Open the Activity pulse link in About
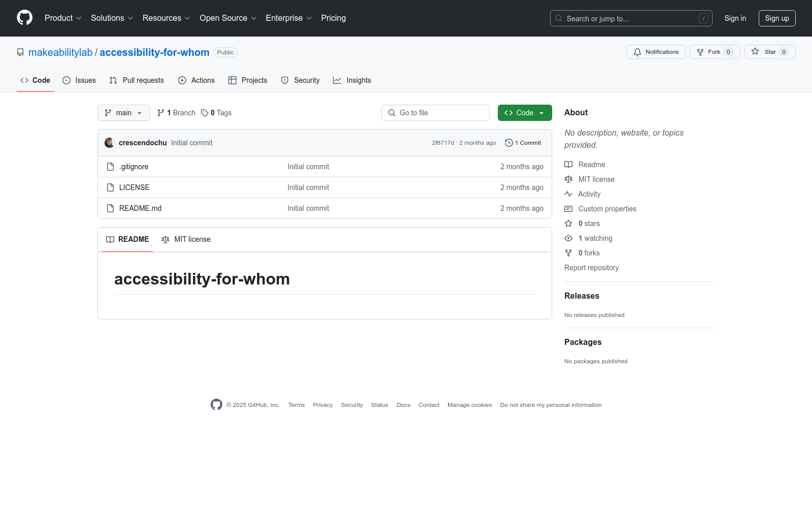This screenshot has height=508, width=812. click(x=589, y=194)
